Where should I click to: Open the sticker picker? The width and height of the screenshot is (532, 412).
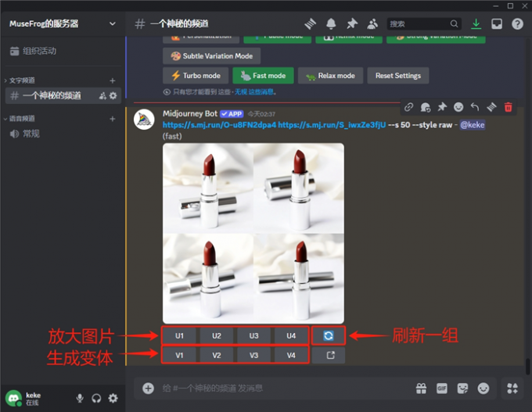[462, 389]
